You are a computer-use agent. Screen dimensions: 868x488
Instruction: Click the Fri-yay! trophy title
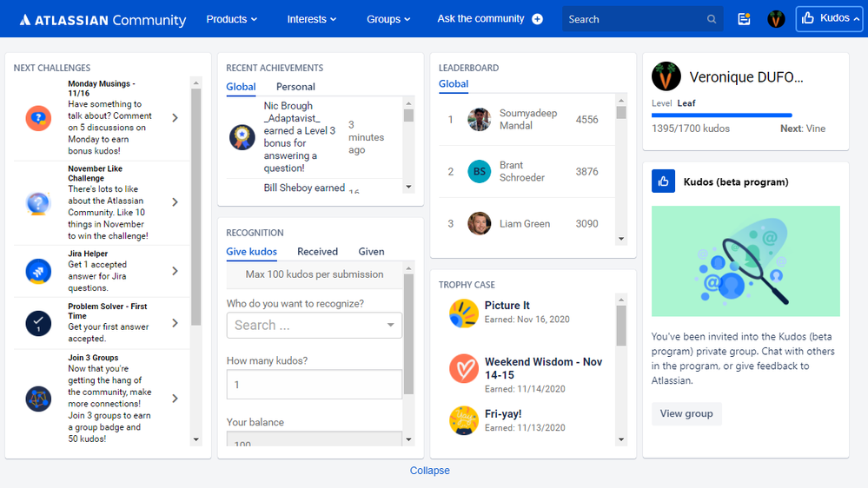tap(503, 414)
